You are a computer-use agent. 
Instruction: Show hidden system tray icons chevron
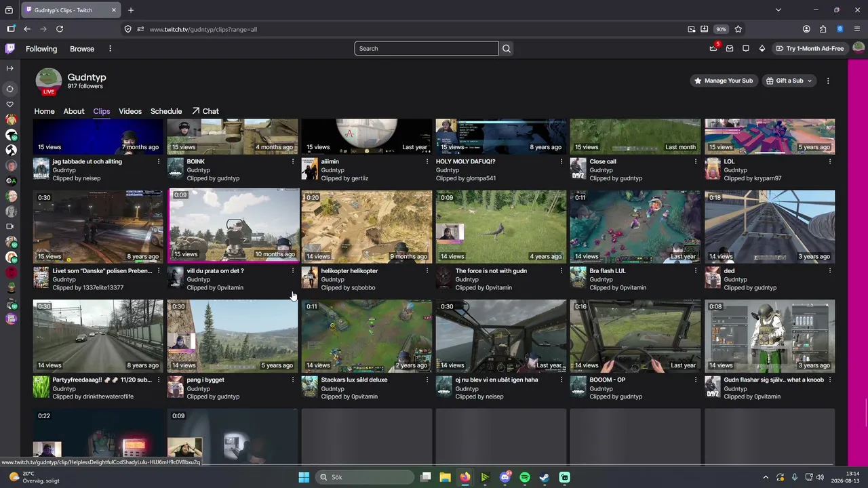click(x=766, y=477)
